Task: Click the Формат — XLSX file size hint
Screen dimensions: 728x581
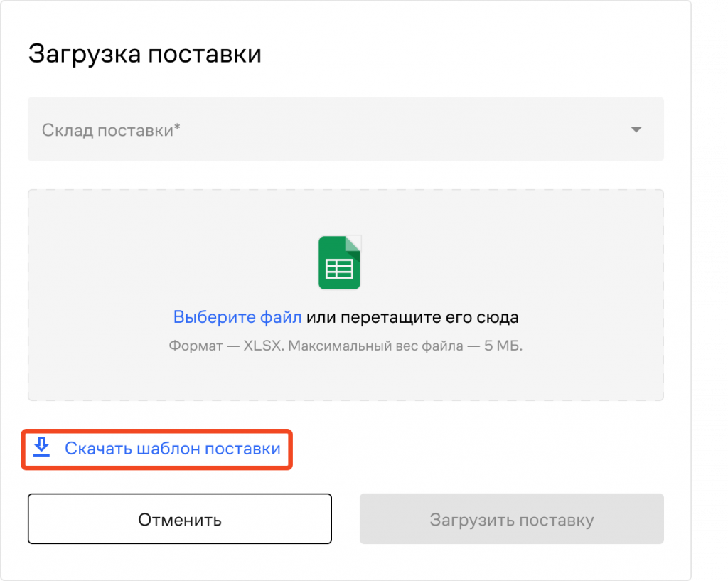Action: tap(346, 346)
